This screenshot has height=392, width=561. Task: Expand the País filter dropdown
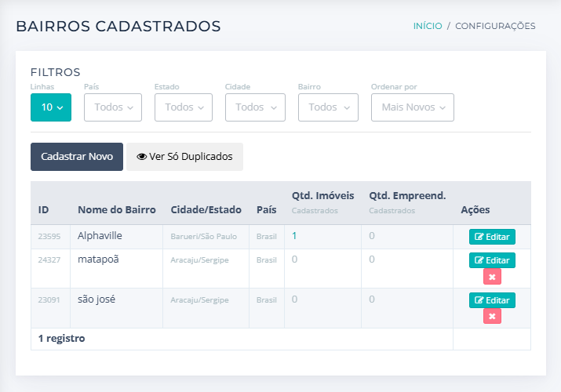113,107
